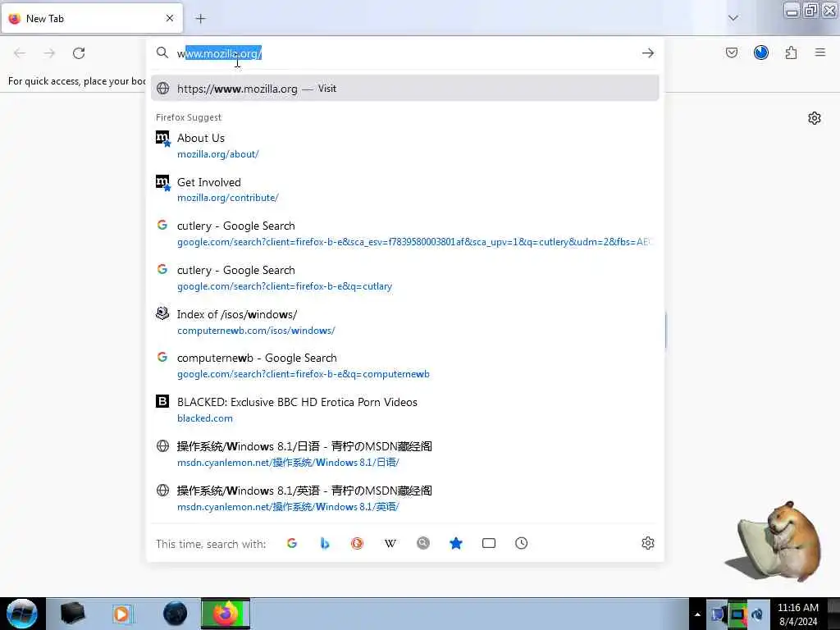Open the Windows Start orb
The image size is (840, 630).
click(x=22, y=614)
